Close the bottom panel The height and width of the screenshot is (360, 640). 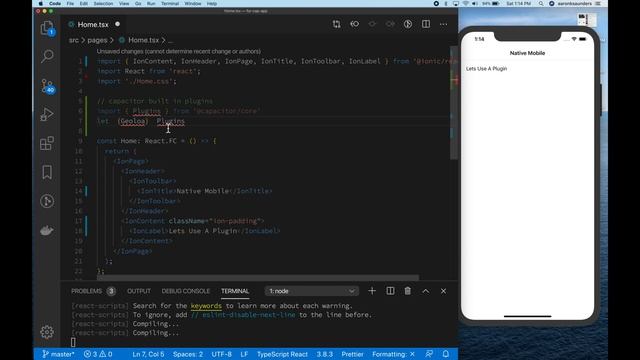pos(443,291)
